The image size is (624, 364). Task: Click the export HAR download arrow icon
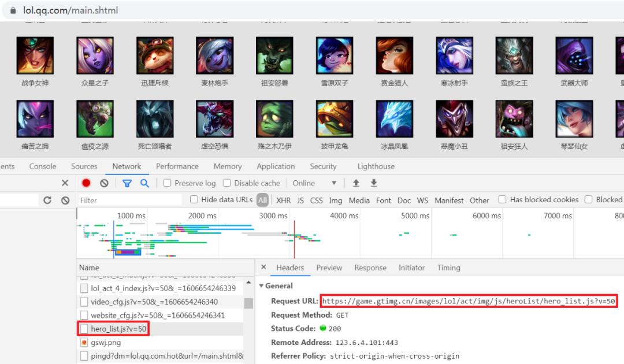pyautogui.click(x=373, y=183)
